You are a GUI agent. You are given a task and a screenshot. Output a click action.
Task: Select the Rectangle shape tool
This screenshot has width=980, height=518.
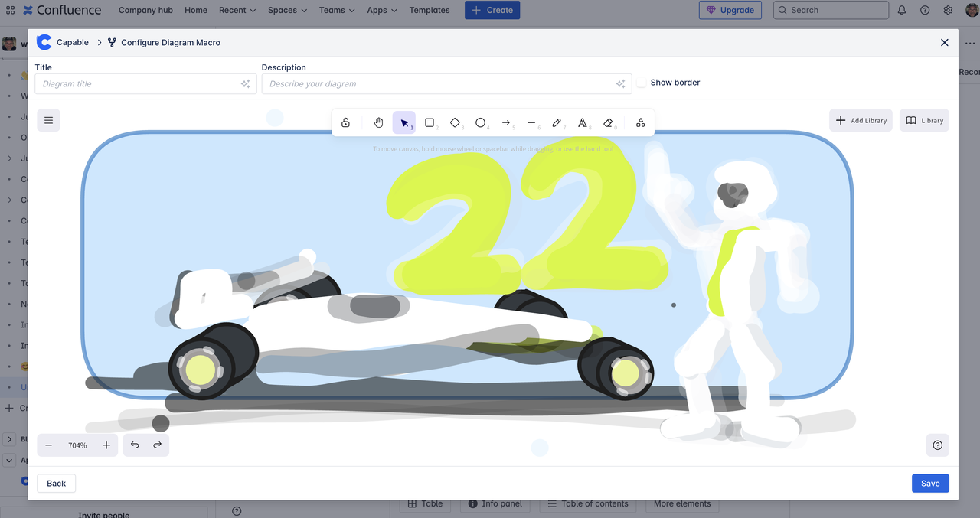click(x=430, y=122)
